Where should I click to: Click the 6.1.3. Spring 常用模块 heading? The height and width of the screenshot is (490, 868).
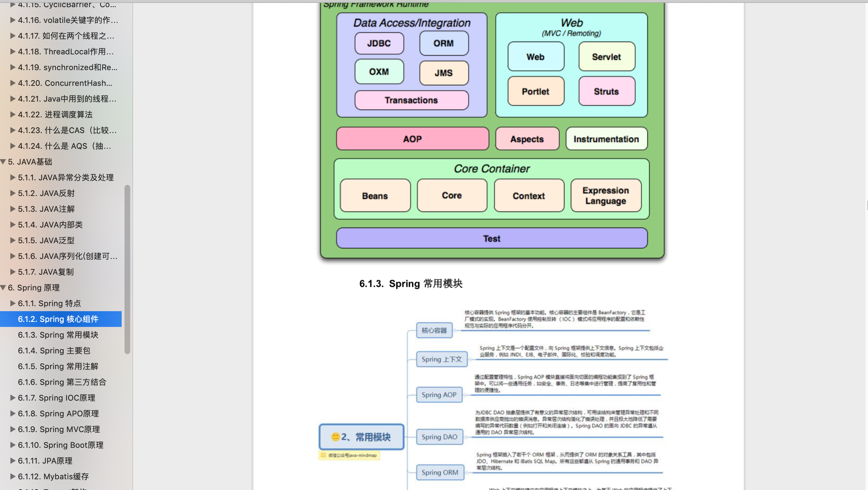point(411,284)
